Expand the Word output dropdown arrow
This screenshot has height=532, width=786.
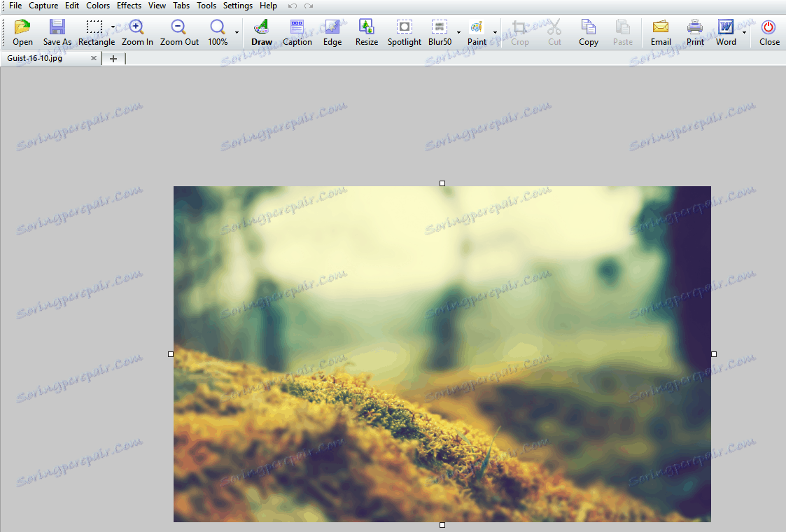(x=745, y=33)
